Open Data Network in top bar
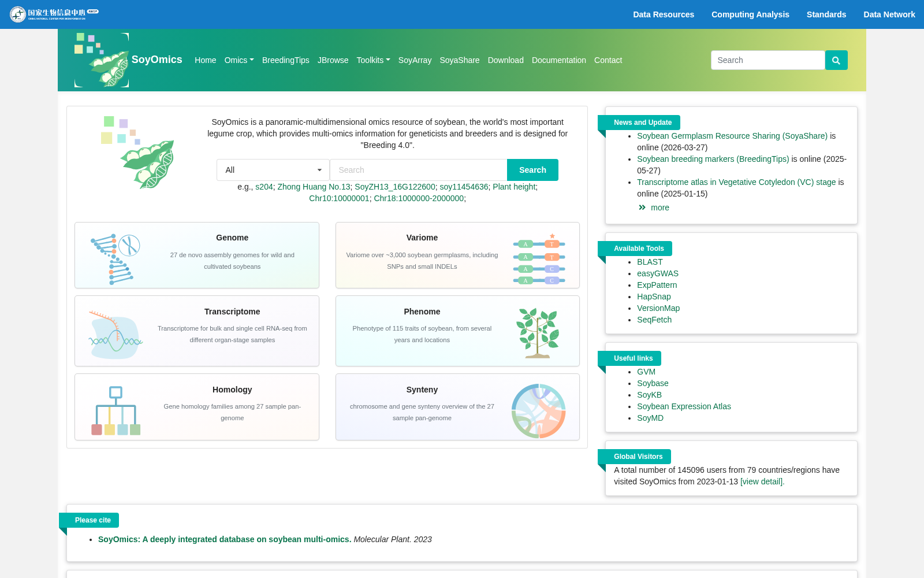 pos(889,14)
